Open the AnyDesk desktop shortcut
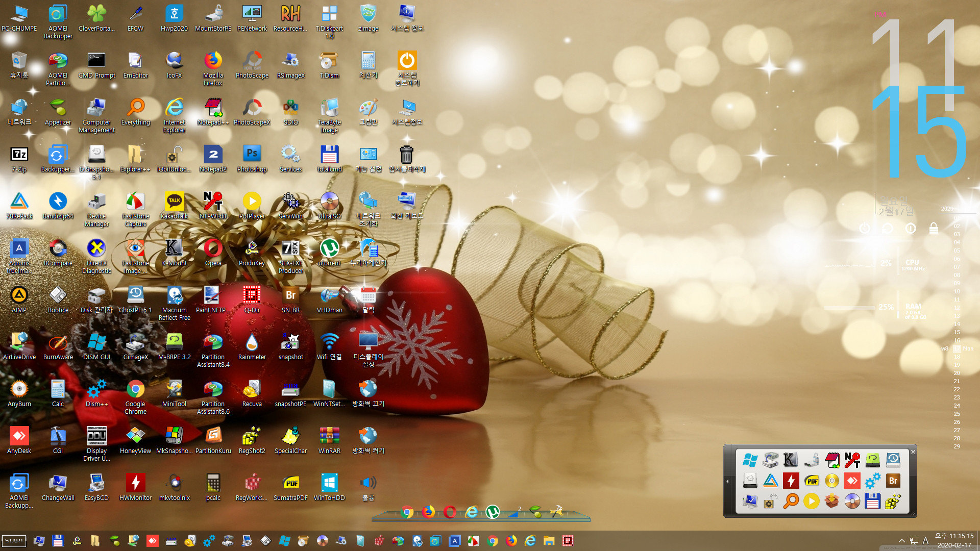This screenshot has height=551, width=980. [x=19, y=440]
